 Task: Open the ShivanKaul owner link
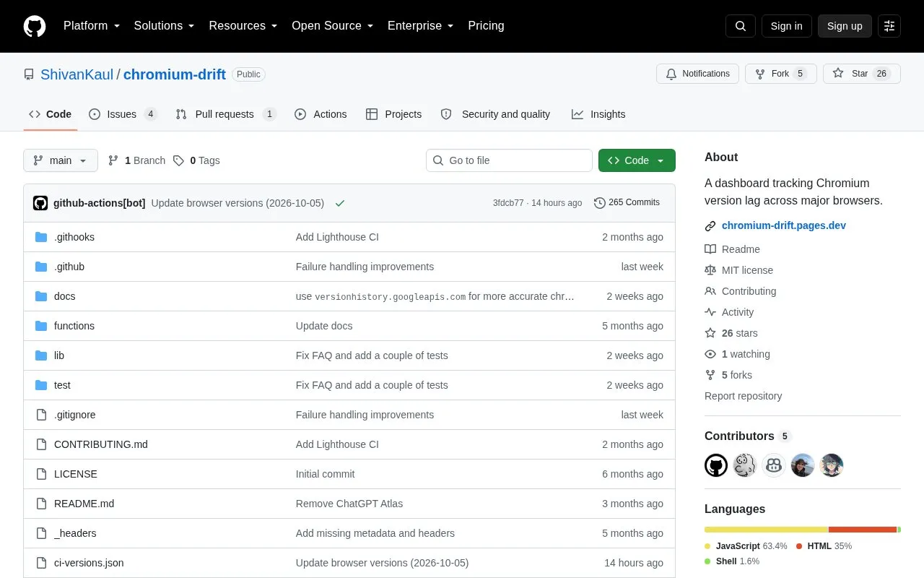coord(77,74)
